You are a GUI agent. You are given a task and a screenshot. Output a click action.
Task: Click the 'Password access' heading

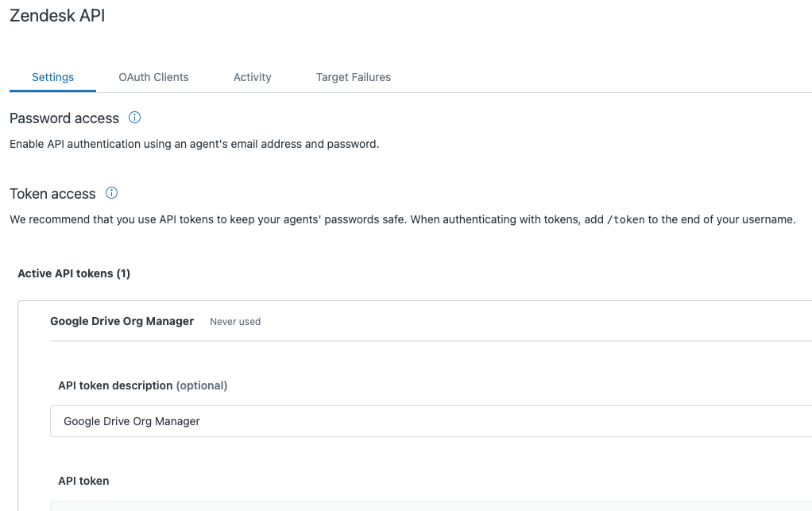64,118
